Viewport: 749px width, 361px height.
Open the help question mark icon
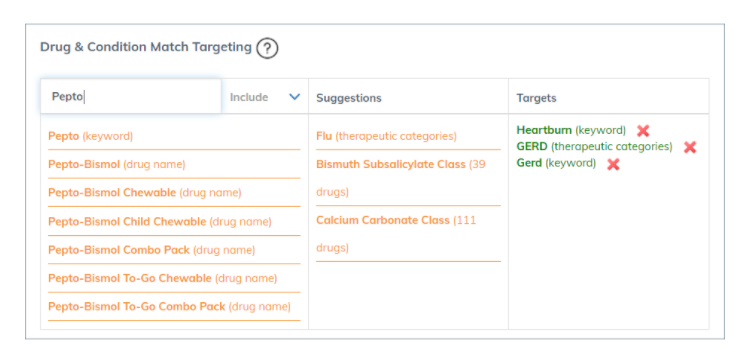(267, 48)
